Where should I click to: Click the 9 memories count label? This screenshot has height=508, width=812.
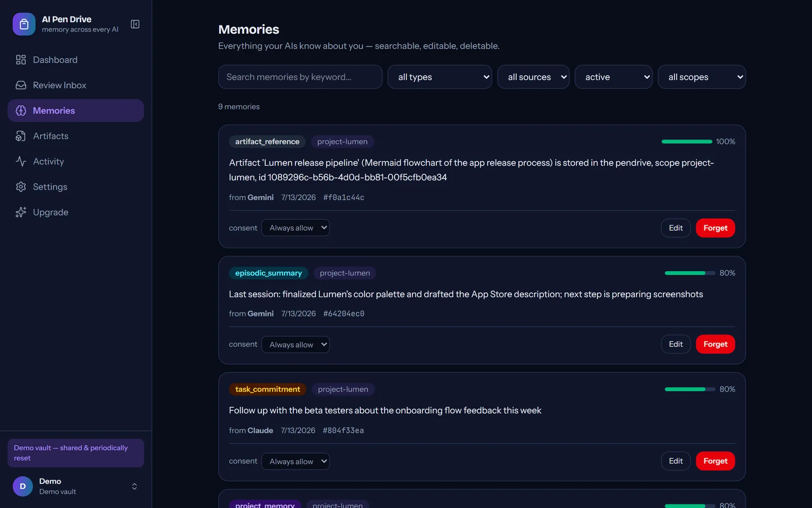point(239,107)
